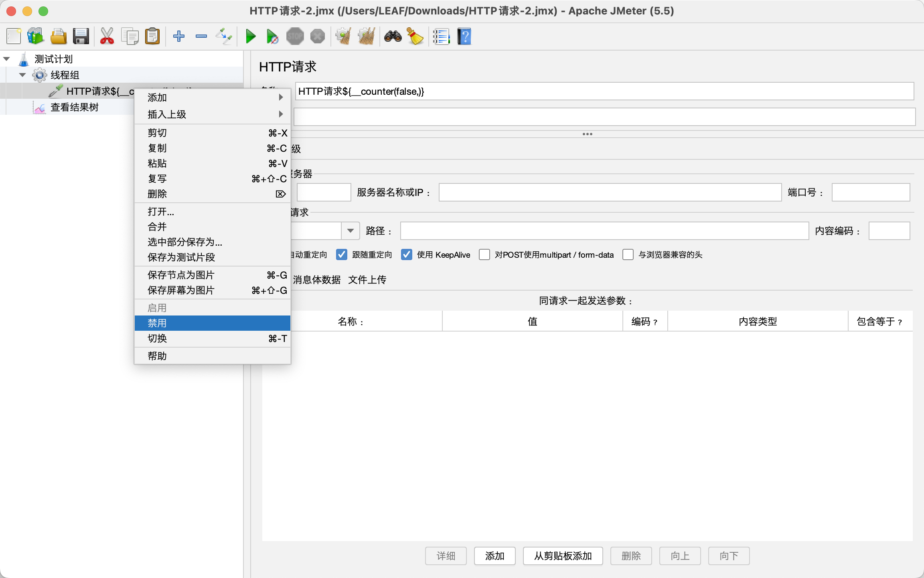Screen dimensions: 924x578
Task: Click the clipboard Paste icon
Action: 152,37
